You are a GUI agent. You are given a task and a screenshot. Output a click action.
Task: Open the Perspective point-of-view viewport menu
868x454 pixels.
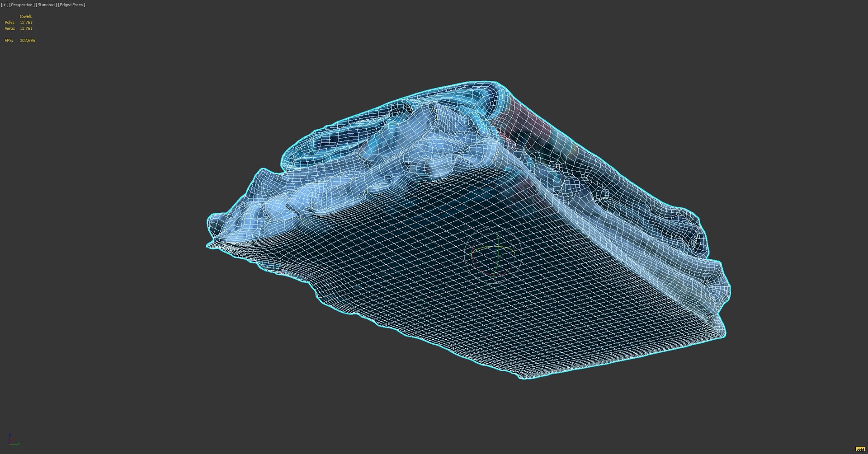22,5
